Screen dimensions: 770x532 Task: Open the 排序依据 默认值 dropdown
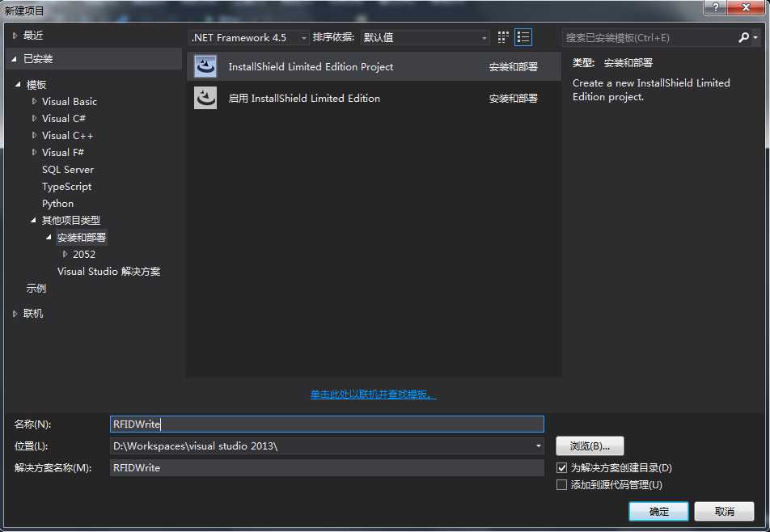click(425, 37)
